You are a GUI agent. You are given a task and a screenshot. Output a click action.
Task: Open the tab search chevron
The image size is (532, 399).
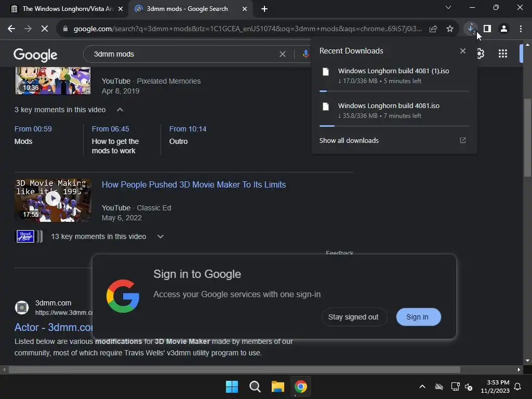(x=448, y=7)
